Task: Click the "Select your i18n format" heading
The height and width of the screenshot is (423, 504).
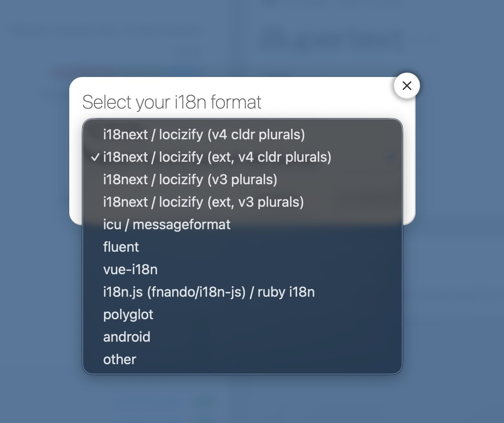Action: 172,102
